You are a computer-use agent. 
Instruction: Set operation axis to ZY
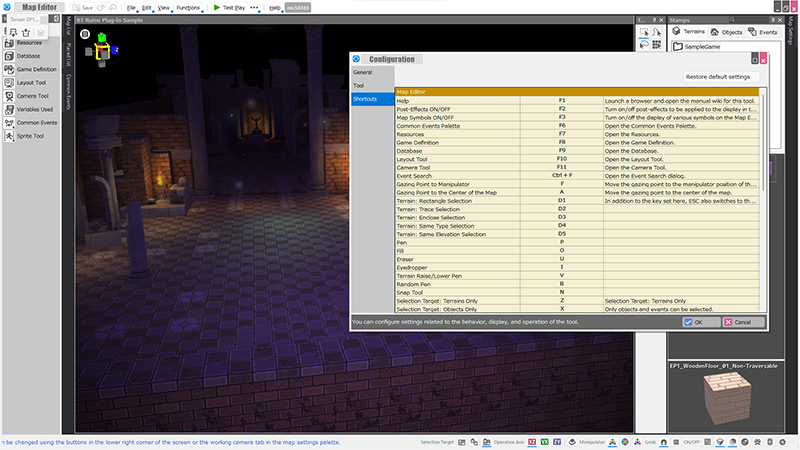[557, 442]
